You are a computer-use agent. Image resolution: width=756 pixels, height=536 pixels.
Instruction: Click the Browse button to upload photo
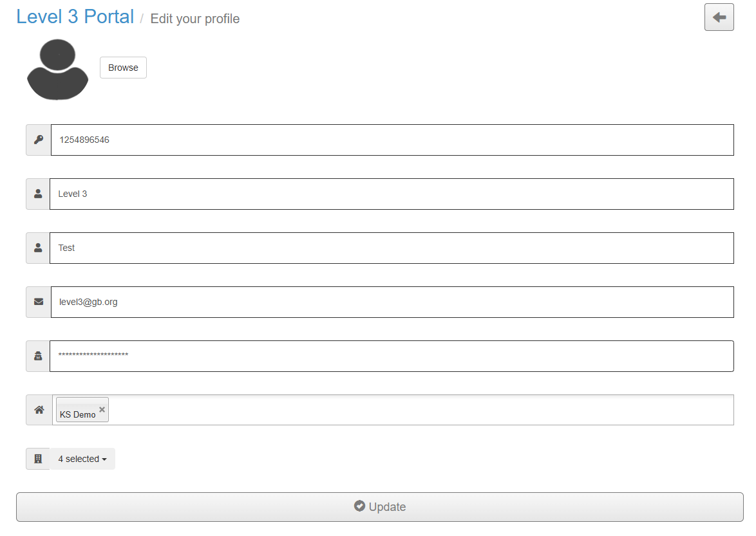pyautogui.click(x=123, y=68)
